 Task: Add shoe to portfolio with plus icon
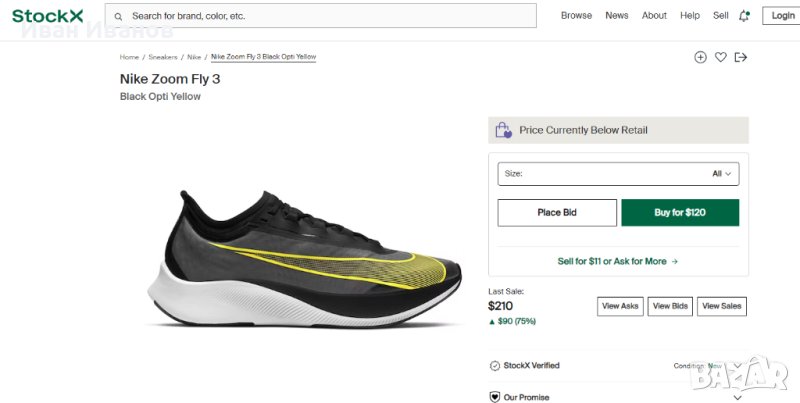pyautogui.click(x=700, y=57)
